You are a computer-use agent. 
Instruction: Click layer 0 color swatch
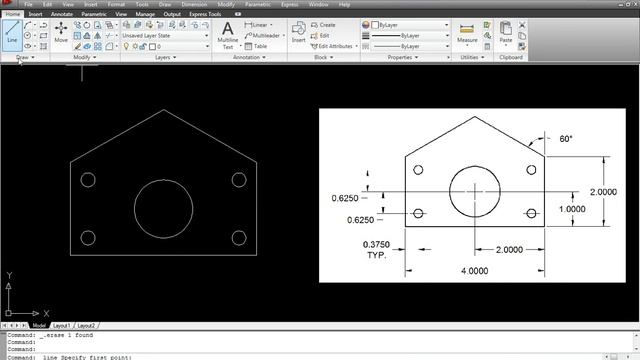coord(152,47)
